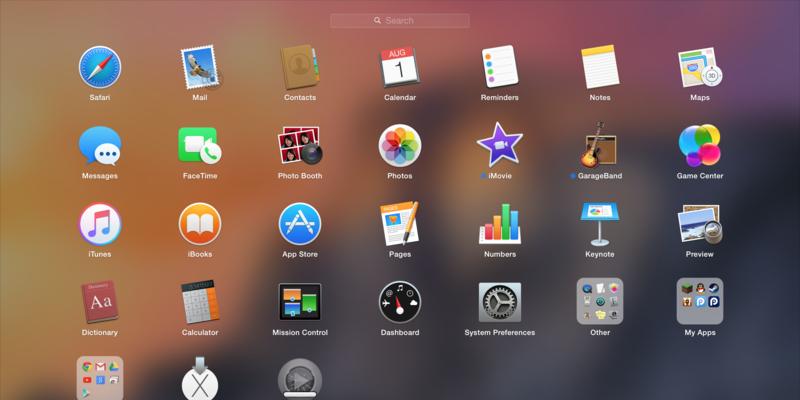
Task: Open the Safari app
Action: [x=100, y=67]
